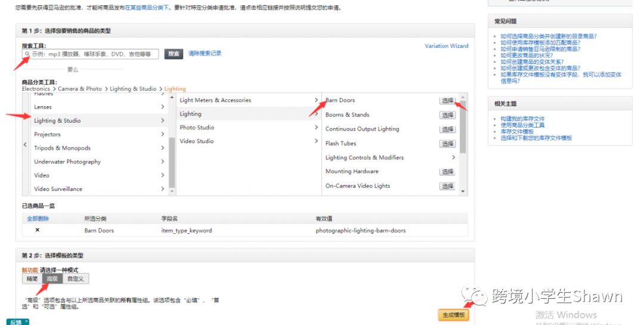Select the 自定义 template mode
Viewport: 644px width, 325px height.
click(x=76, y=278)
